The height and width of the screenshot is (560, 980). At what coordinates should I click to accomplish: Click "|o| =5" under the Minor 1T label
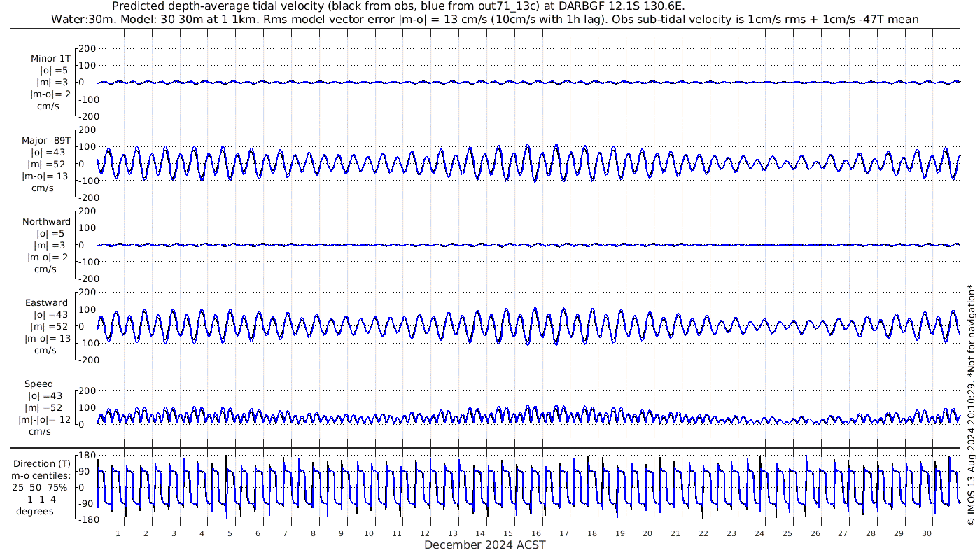53,71
